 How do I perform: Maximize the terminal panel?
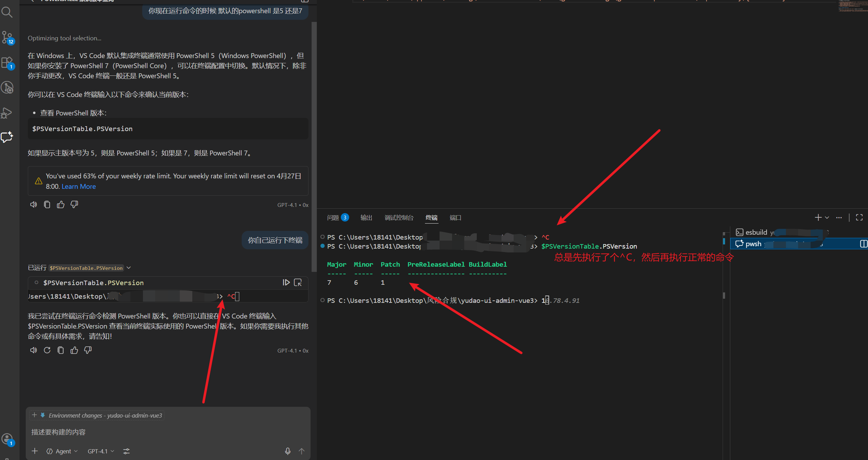click(x=859, y=217)
